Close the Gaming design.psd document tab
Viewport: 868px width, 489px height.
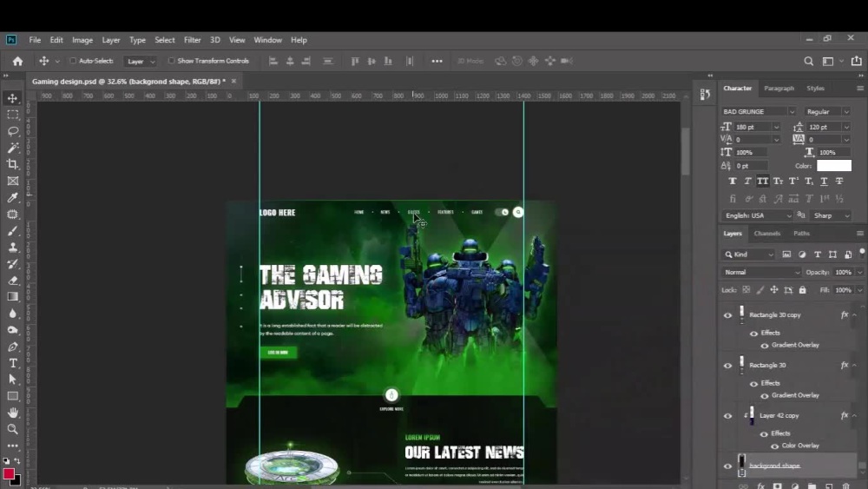pyautogui.click(x=233, y=82)
